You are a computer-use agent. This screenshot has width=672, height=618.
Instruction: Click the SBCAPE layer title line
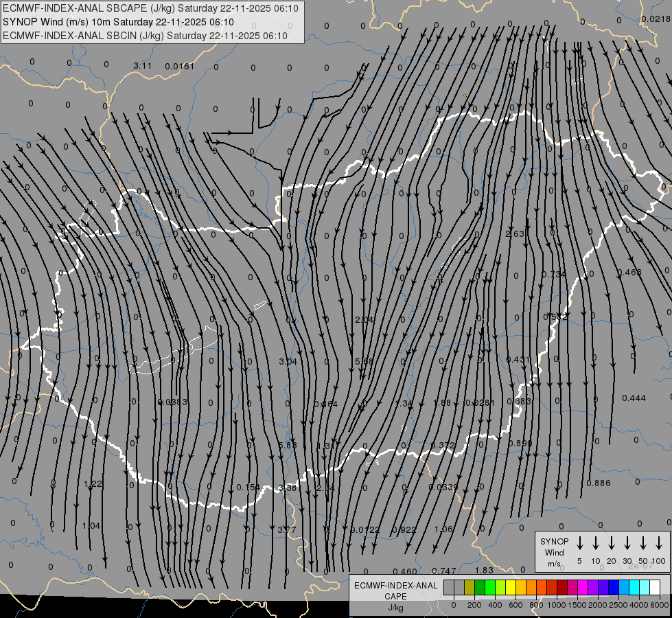[x=150, y=8]
